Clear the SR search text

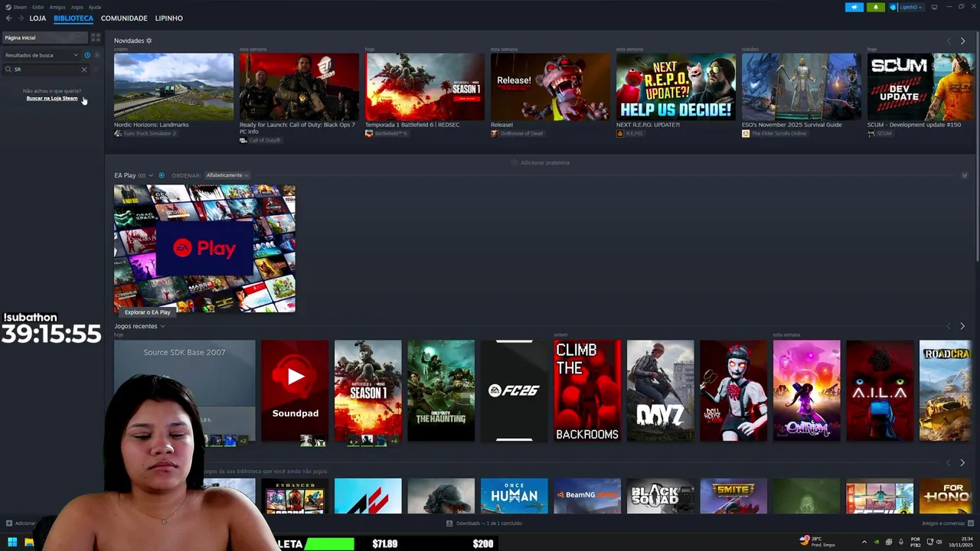(x=84, y=70)
